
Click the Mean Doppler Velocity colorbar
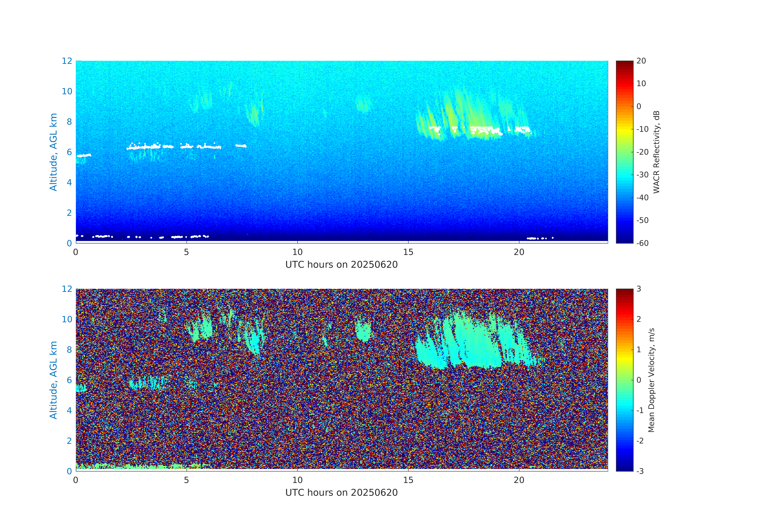(x=624, y=380)
